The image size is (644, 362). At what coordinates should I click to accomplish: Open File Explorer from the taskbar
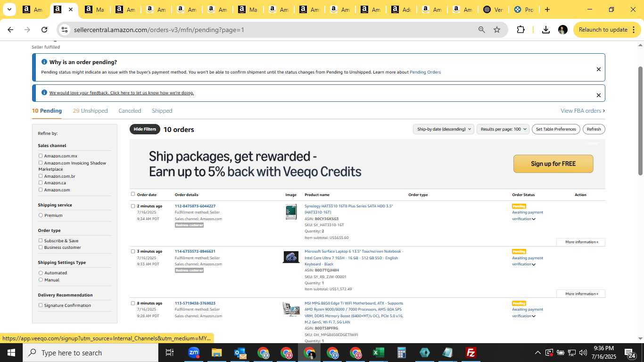tap(216, 353)
